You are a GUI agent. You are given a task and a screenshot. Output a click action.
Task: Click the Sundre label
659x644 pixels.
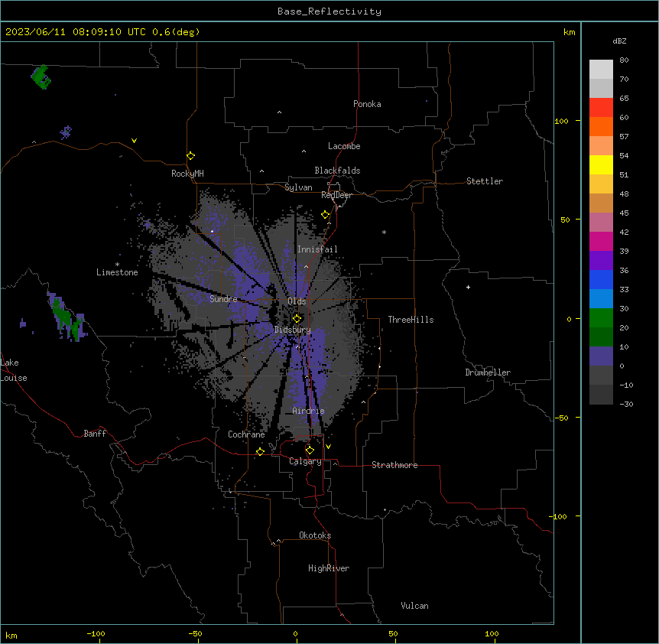223,299
